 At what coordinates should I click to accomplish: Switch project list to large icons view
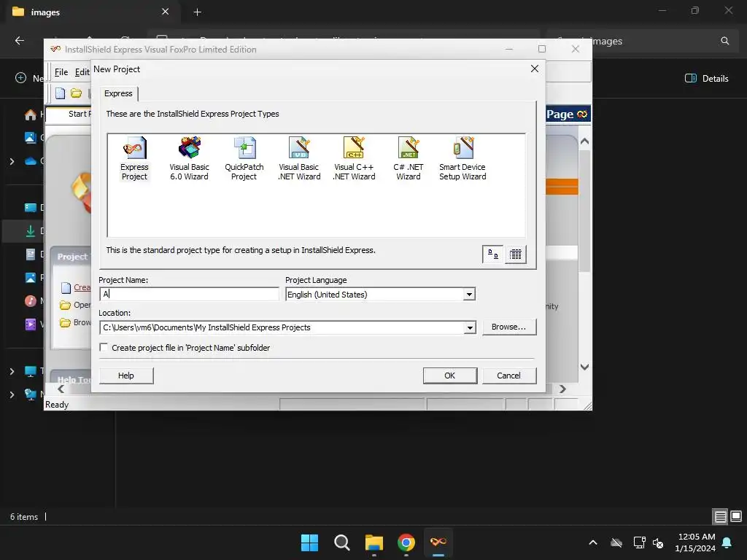(x=492, y=254)
